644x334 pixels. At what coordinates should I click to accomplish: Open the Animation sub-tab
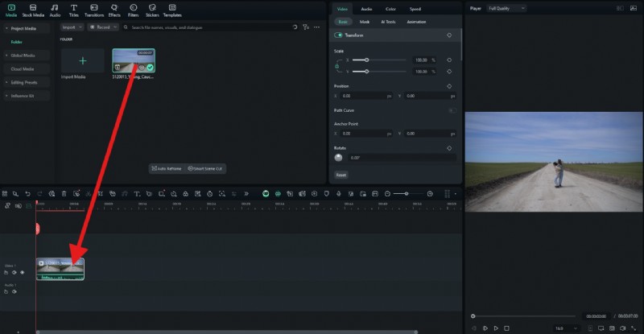[416, 22]
